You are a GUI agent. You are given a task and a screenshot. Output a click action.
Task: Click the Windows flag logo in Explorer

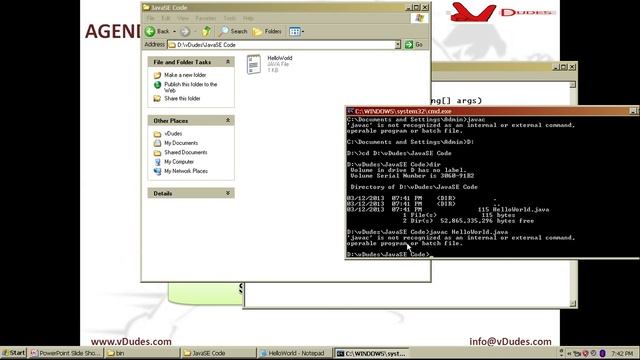(419, 18)
